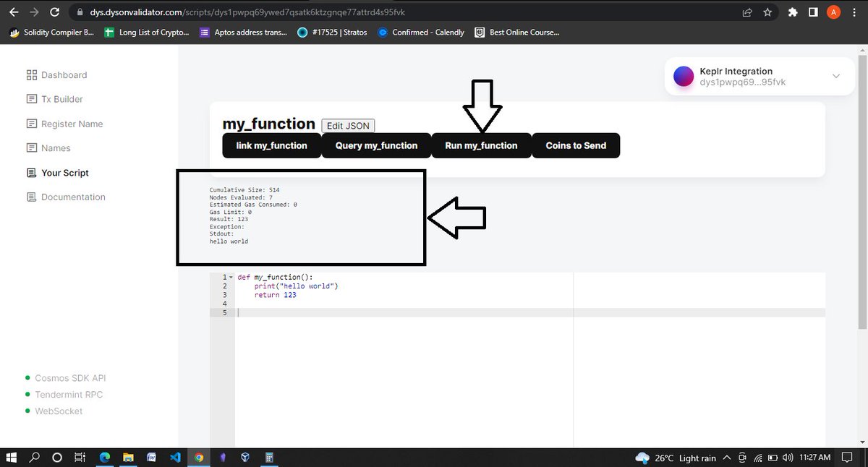The width and height of the screenshot is (868, 467).
Task: Open #17525 Stratos bookmark
Action: [331, 32]
